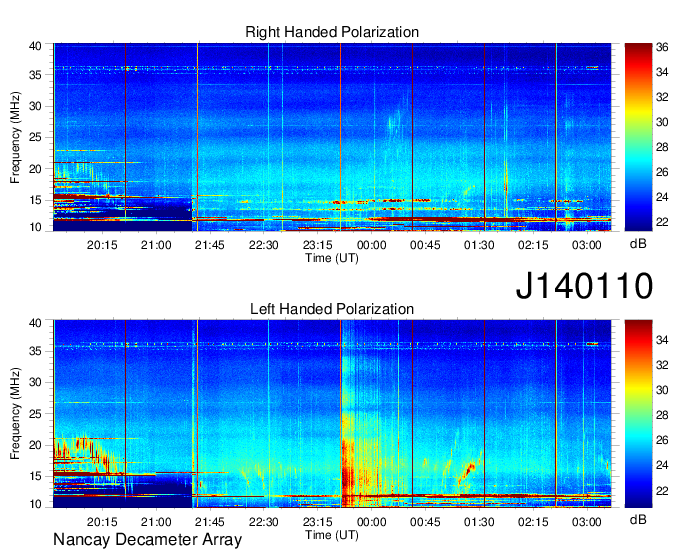
Task: Click the 26 value on Right Handed color bar
Action: [x=662, y=172]
